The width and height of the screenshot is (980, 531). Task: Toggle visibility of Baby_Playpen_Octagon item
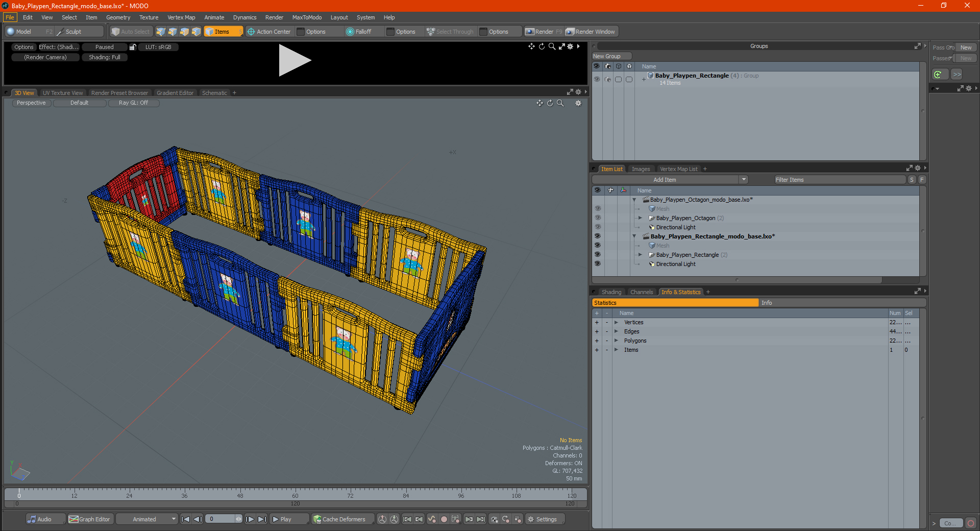pos(598,218)
